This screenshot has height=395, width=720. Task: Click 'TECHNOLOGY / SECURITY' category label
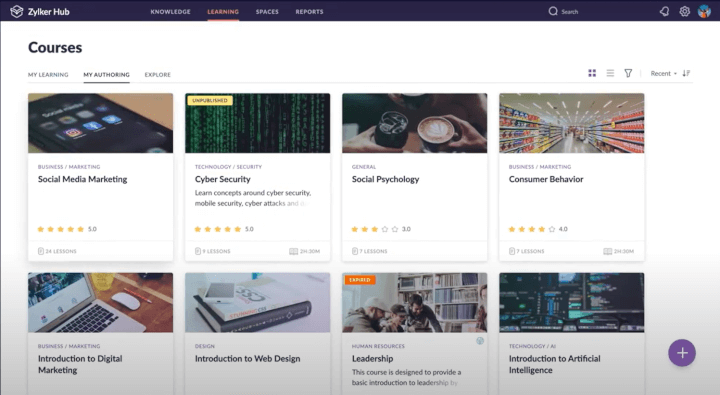[228, 167]
